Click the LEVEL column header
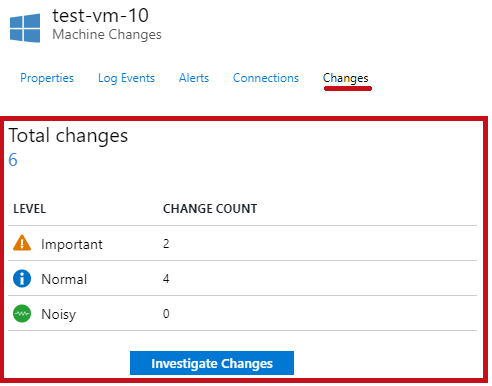 point(30,209)
